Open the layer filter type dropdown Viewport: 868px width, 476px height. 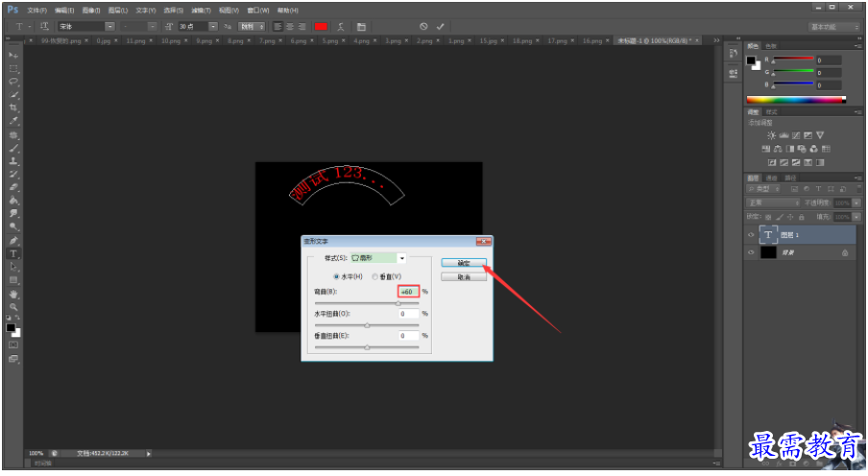[763, 189]
